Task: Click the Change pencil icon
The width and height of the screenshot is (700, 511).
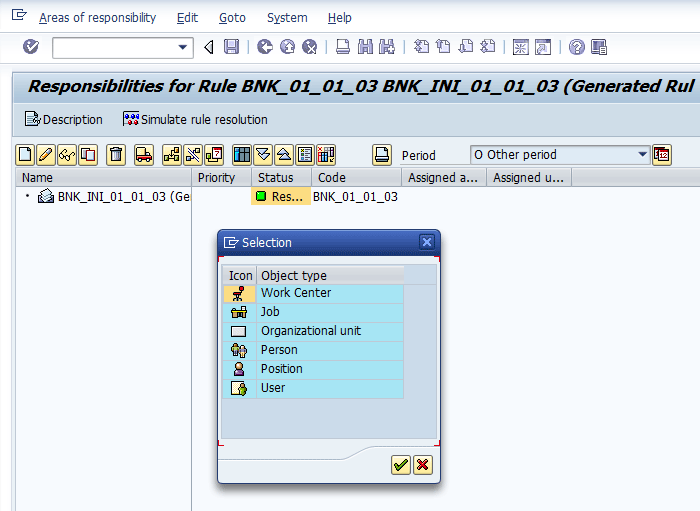Action: [x=46, y=155]
